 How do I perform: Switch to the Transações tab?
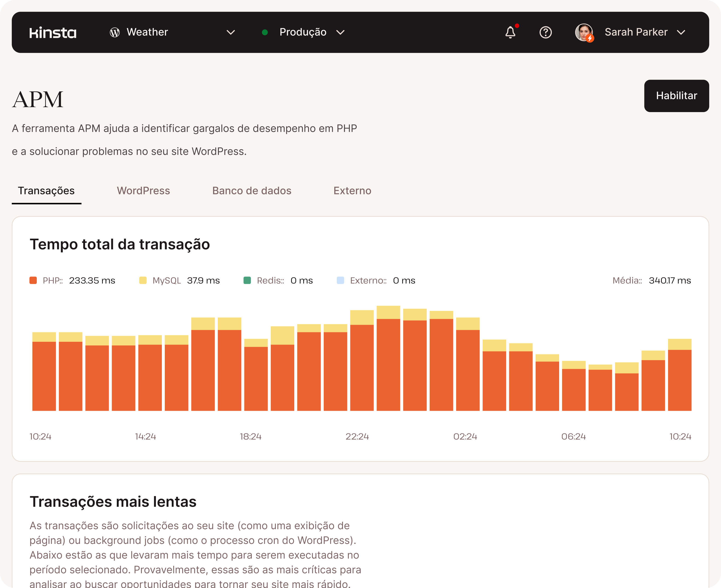click(46, 191)
